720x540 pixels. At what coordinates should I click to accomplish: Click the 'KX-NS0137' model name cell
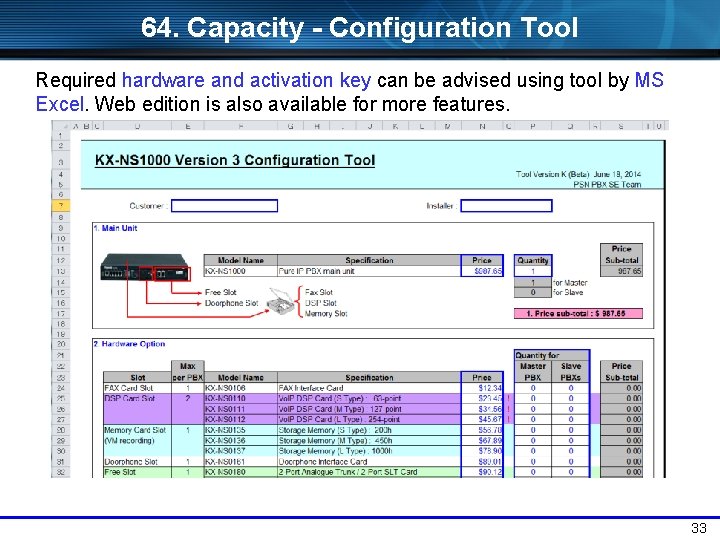pos(241,451)
